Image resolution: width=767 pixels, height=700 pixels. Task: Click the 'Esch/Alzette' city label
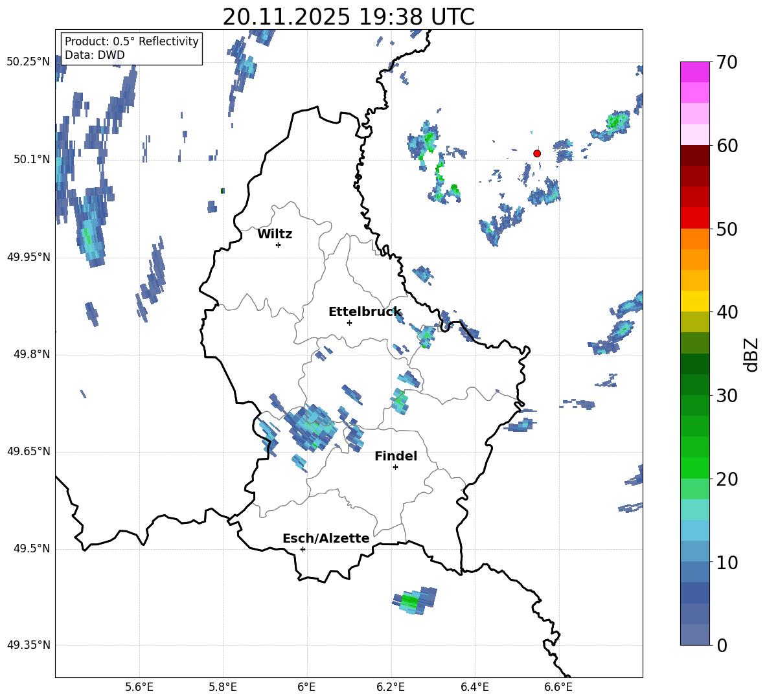(x=326, y=539)
